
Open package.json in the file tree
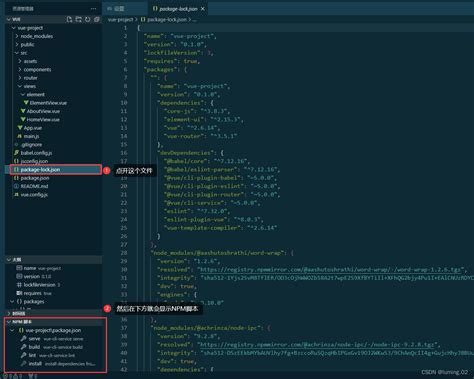(x=35, y=178)
